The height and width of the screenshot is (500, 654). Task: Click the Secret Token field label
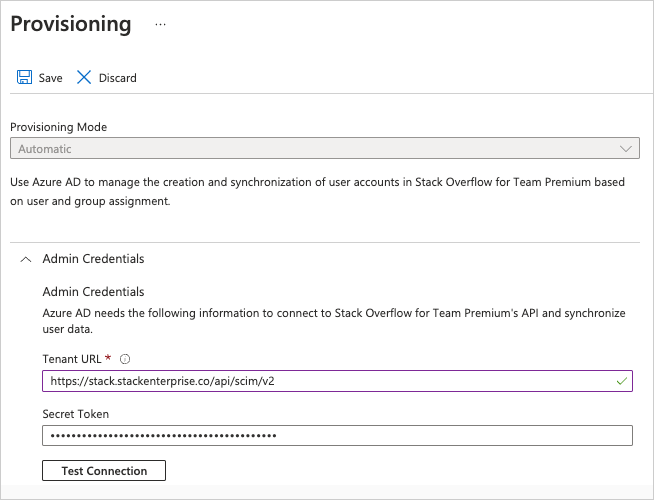(75, 414)
